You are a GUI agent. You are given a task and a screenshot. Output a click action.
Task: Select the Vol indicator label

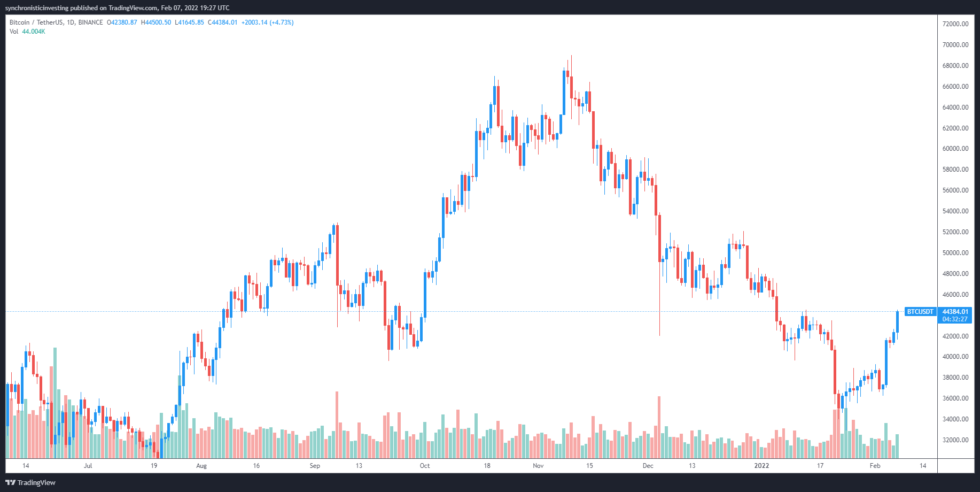[x=14, y=32]
